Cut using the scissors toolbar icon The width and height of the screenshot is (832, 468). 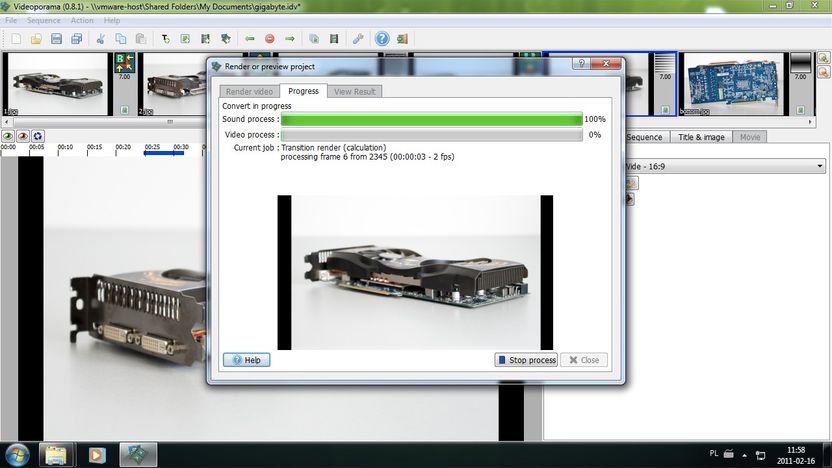point(100,39)
